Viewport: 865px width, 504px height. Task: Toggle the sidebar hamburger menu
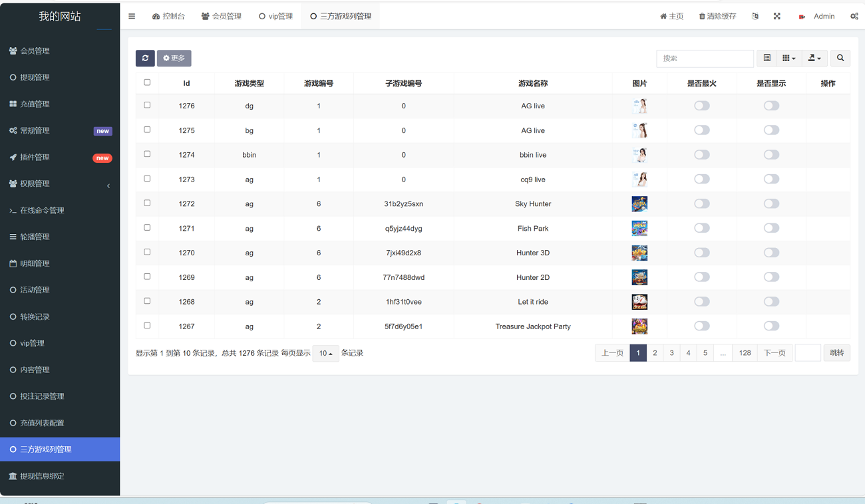[x=132, y=16]
